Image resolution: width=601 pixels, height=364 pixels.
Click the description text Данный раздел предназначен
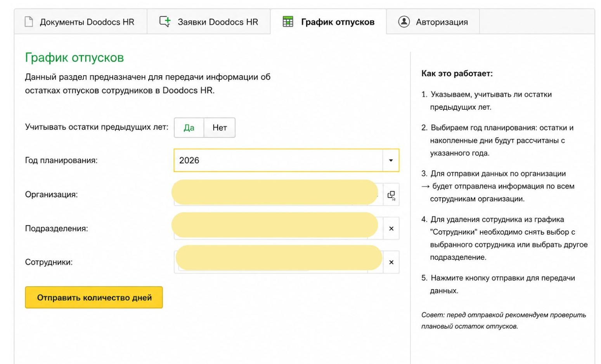[x=148, y=83]
